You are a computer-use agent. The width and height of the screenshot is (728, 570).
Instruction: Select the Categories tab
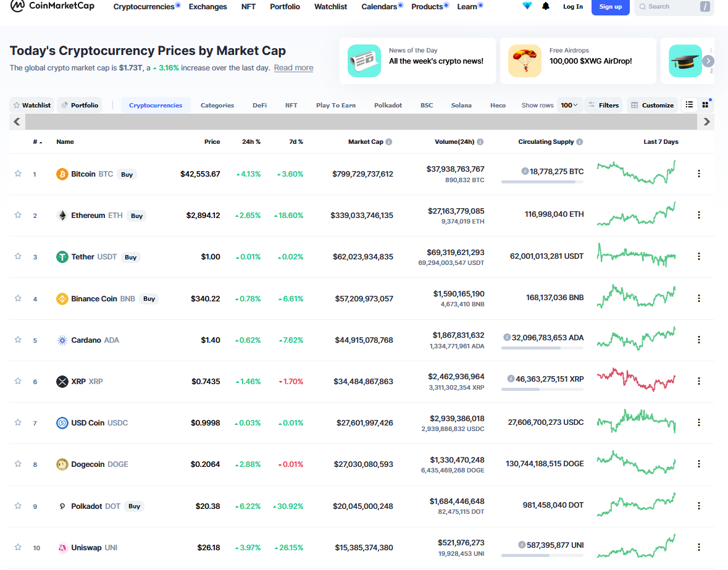(x=217, y=106)
